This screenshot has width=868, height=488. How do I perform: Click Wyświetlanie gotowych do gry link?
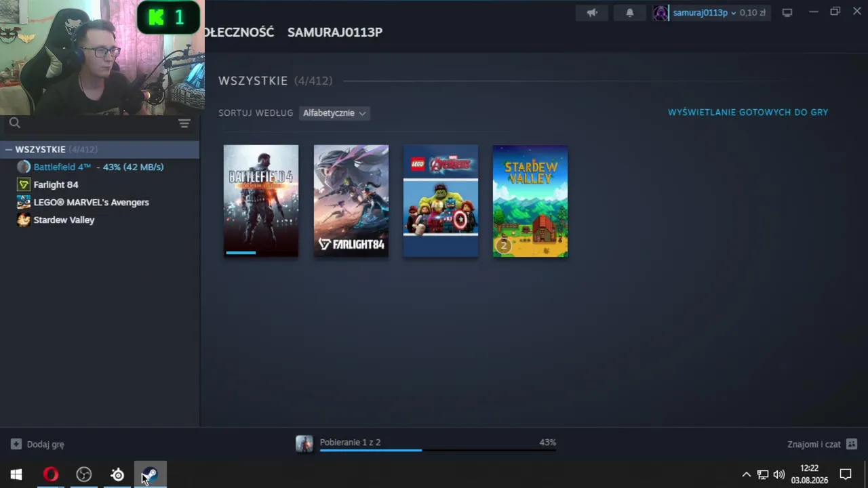pos(748,113)
